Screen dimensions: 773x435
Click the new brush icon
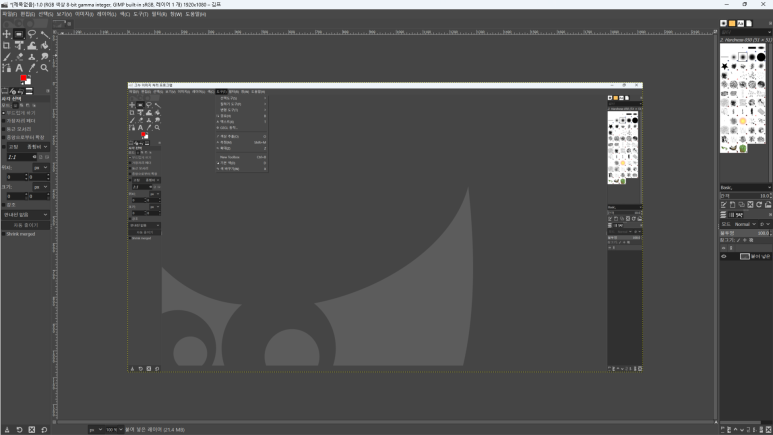[733, 205]
